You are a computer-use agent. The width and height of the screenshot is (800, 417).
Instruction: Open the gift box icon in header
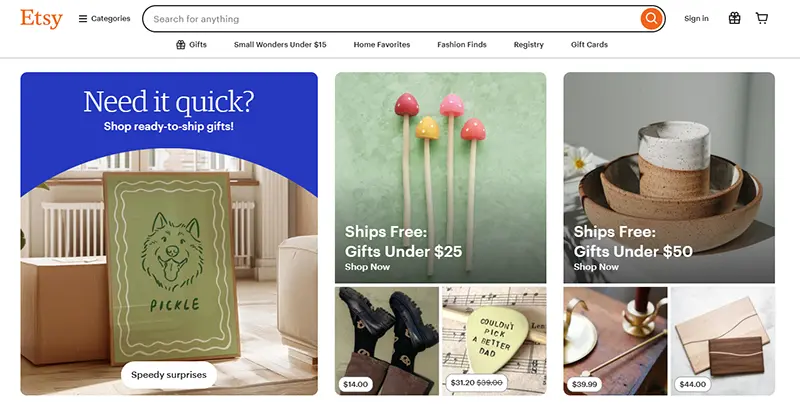734,18
